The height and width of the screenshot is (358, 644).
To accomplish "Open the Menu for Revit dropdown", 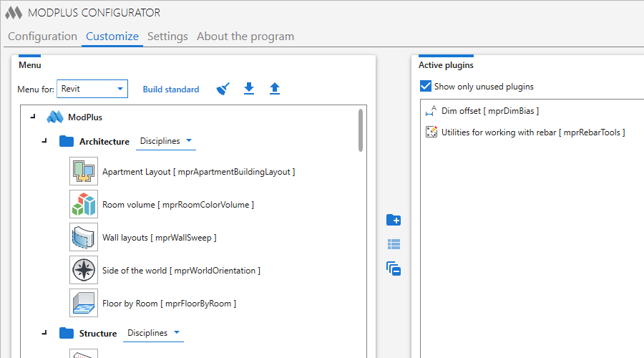I will click(x=92, y=89).
